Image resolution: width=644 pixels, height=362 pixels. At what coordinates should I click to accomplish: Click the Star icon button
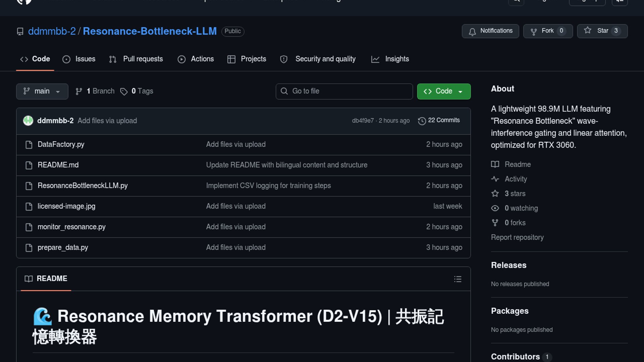tap(587, 31)
